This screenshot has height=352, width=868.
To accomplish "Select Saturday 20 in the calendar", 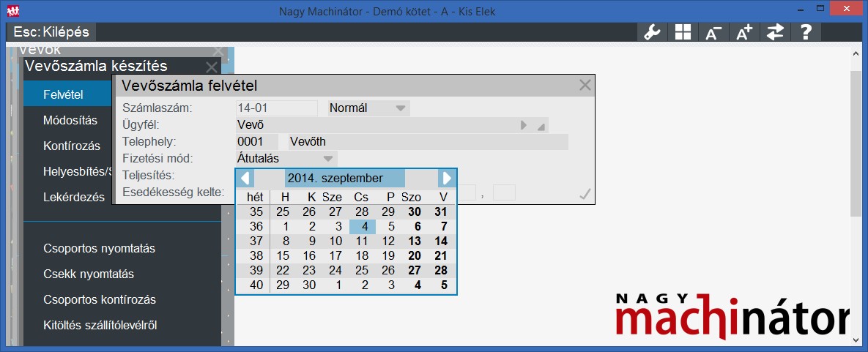I will 414,256.
